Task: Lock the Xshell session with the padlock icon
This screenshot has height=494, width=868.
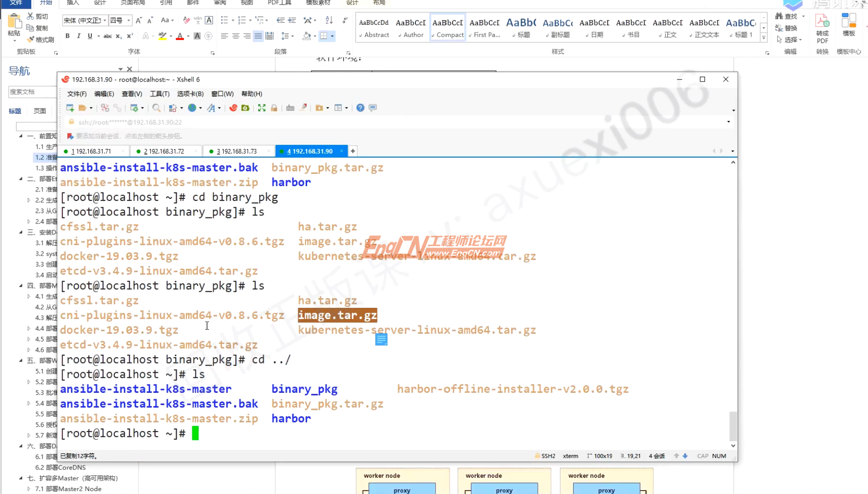Action: pyautogui.click(x=274, y=107)
